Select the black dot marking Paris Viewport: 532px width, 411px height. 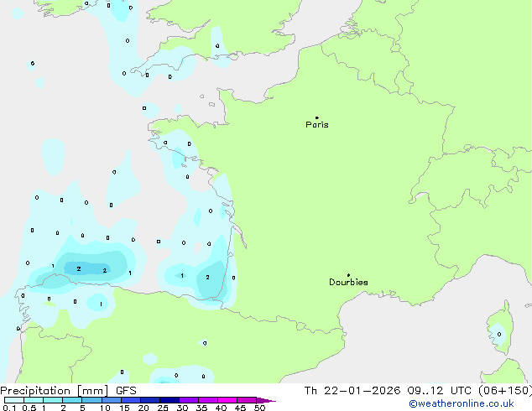pos(317,117)
